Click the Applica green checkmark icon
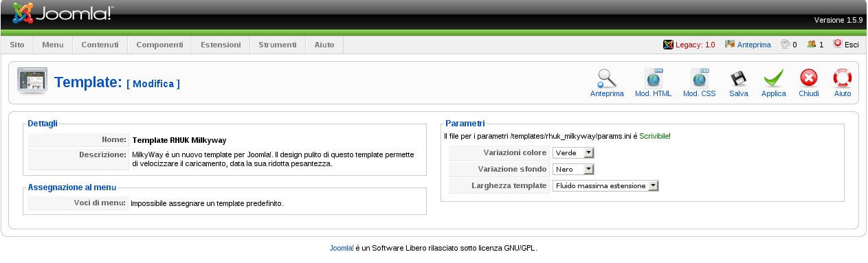Screen dimensions: 868x263 tap(773, 78)
